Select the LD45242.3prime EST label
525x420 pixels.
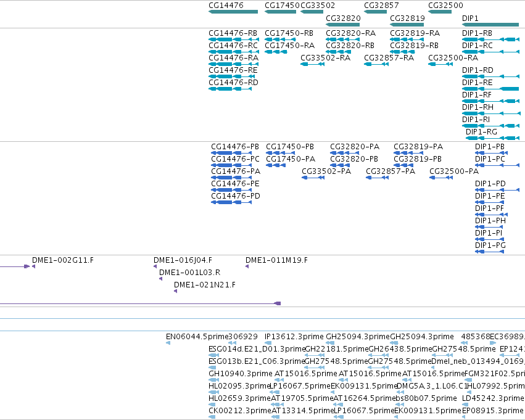(493, 398)
